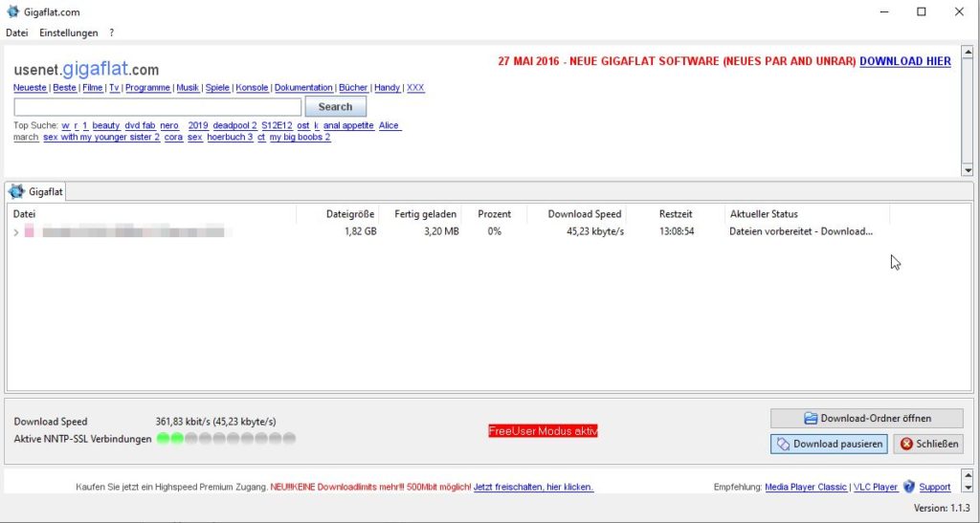Click top search term 'hoerbuch 3'
980x523 pixels.
pos(230,138)
